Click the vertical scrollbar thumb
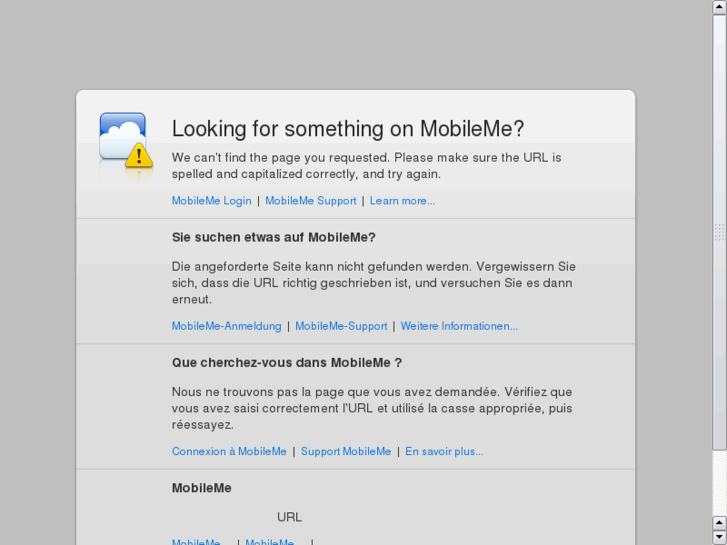This screenshot has width=727, height=545. [719, 232]
